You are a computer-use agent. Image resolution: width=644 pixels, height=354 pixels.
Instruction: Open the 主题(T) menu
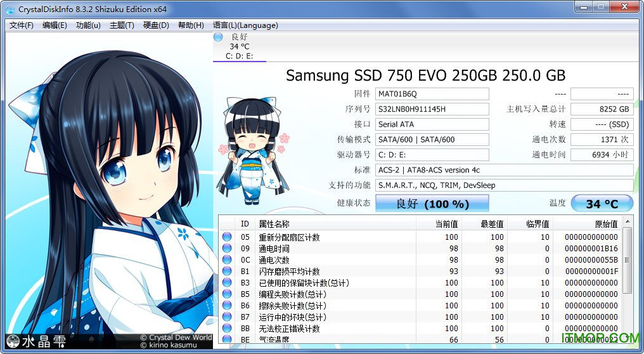pyautogui.click(x=122, y=25)
